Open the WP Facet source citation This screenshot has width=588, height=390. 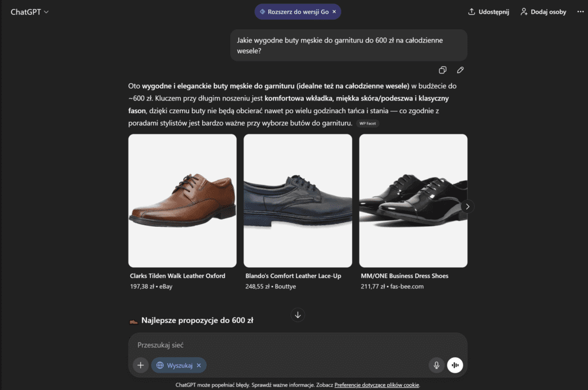pyautogui.click(x=368, y=123)
